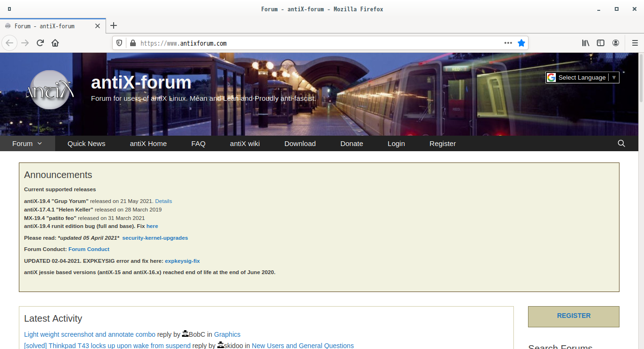This screenshot has width=644, height=349.
Task: Open the expkeysig-fix link
Action: [x=182, y=261]
